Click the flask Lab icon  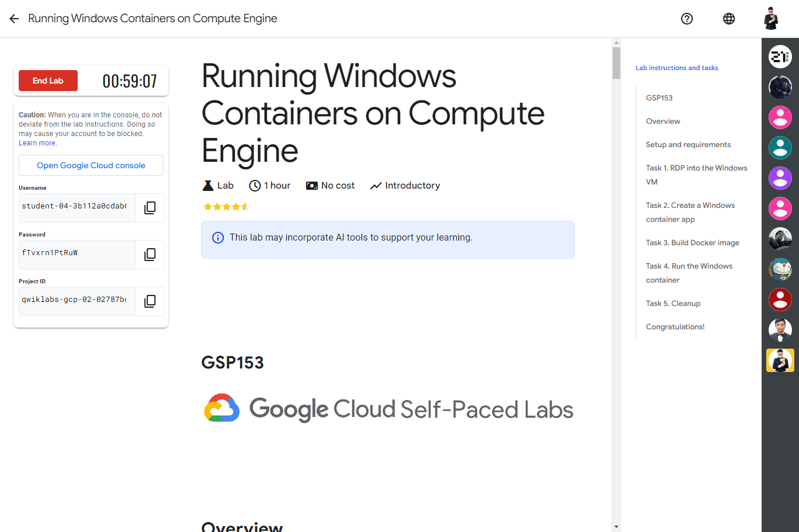click(x=208, y=186)
